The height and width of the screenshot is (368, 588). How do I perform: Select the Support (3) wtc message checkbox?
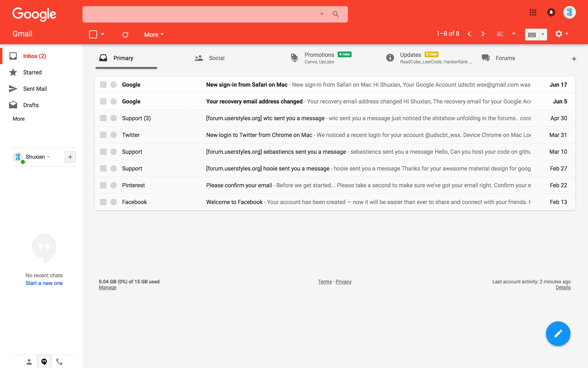(103, 118)
